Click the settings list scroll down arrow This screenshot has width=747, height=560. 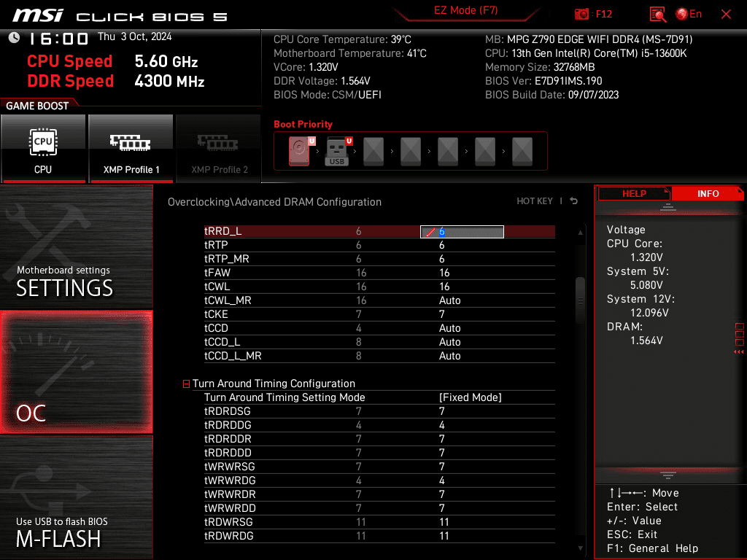pos(580,548)
